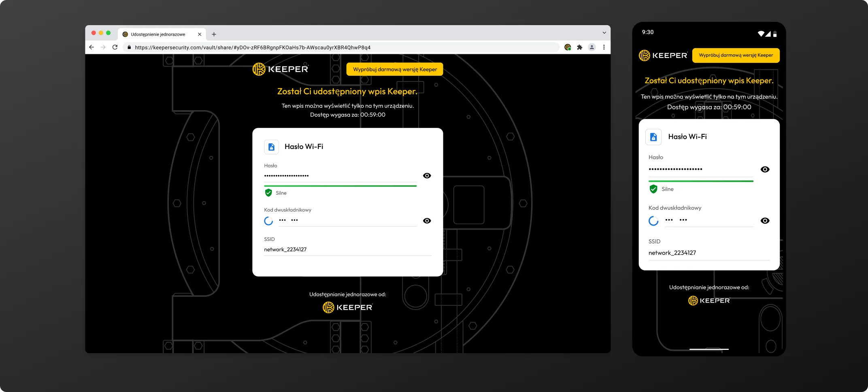Image resolution: width=868 pixels, height=392 pixels.
Task: Open the browser profile avatar
Action: point(592,47)
